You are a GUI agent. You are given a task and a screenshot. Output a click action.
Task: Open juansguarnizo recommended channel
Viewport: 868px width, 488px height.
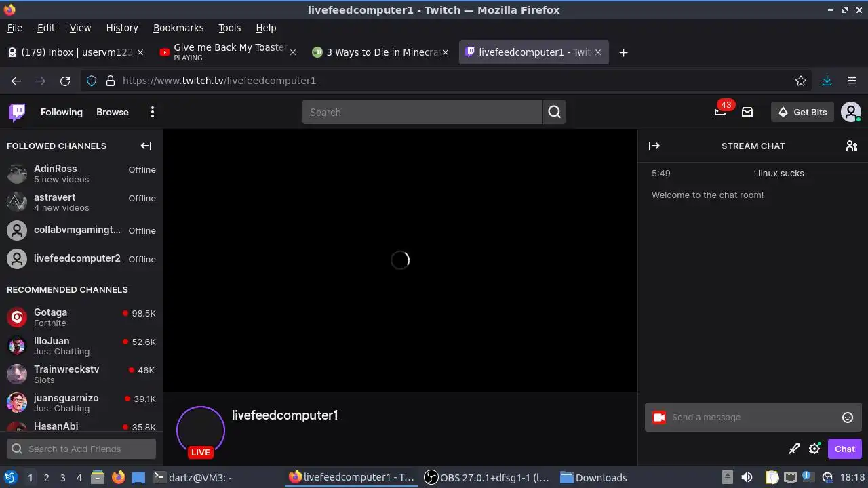[81, 403]
